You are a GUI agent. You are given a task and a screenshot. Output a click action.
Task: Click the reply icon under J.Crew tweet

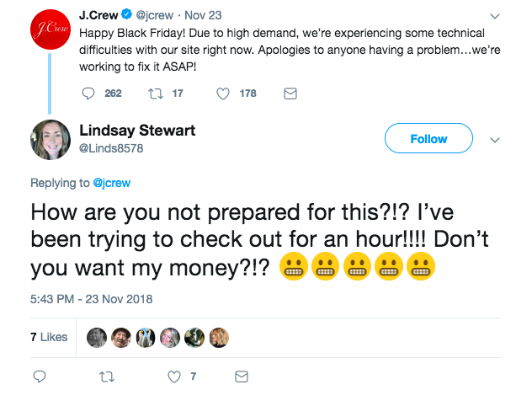[x=88, y=93]
